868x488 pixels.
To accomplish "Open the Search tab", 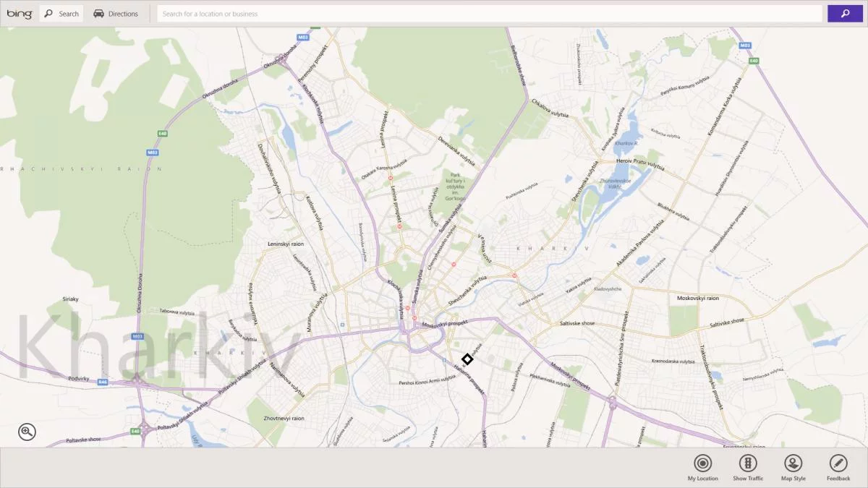I will pyautogui.click(x=61, y=14).
